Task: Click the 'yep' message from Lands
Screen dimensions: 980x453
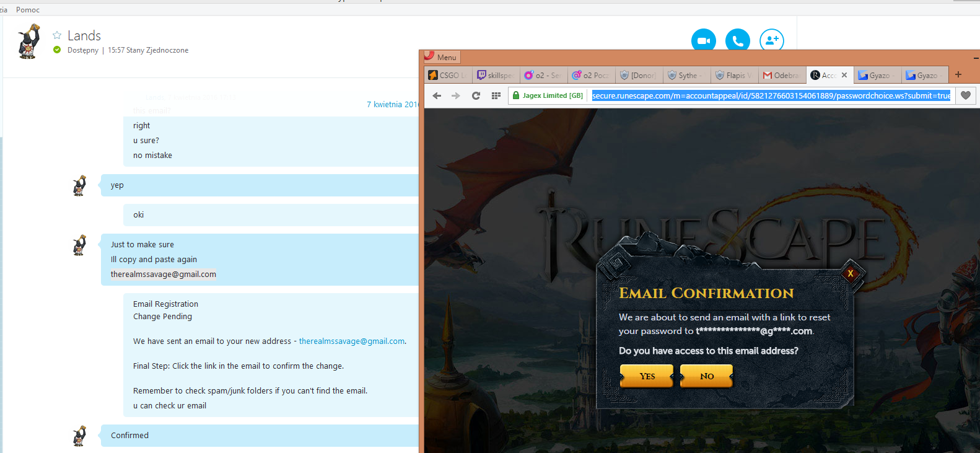Action: (x=117, y=185)
